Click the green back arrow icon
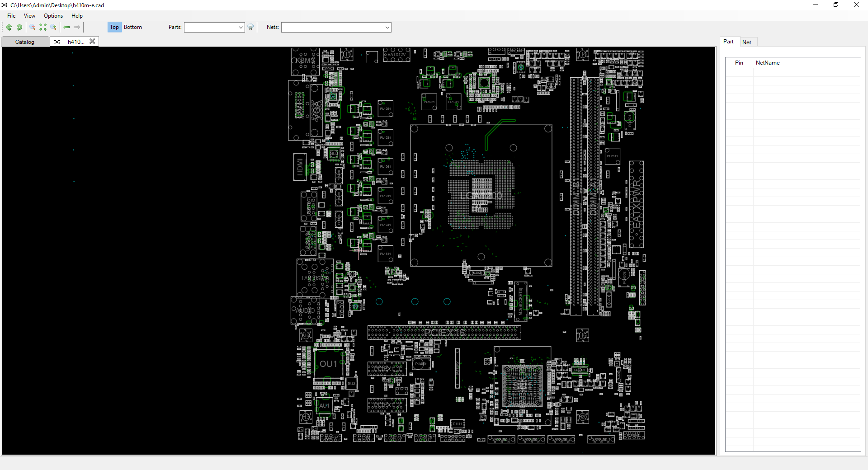Screen dimensions: 868x470 [66, 28]
